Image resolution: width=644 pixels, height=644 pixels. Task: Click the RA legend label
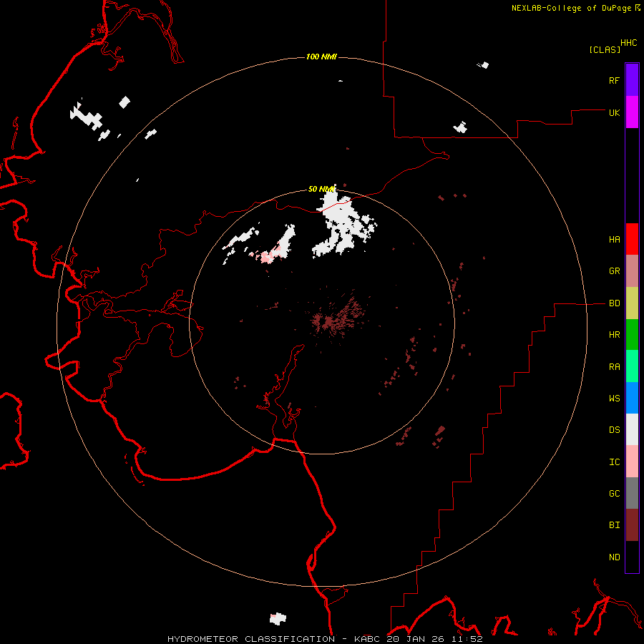click(x=614, y=367)
